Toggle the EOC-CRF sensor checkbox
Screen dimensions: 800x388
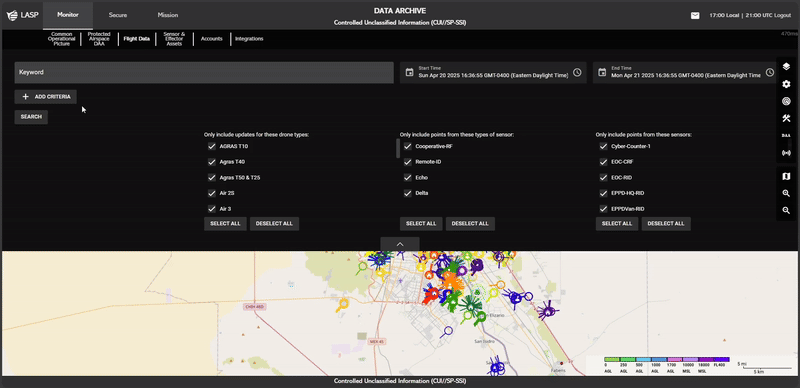(604, 162)
